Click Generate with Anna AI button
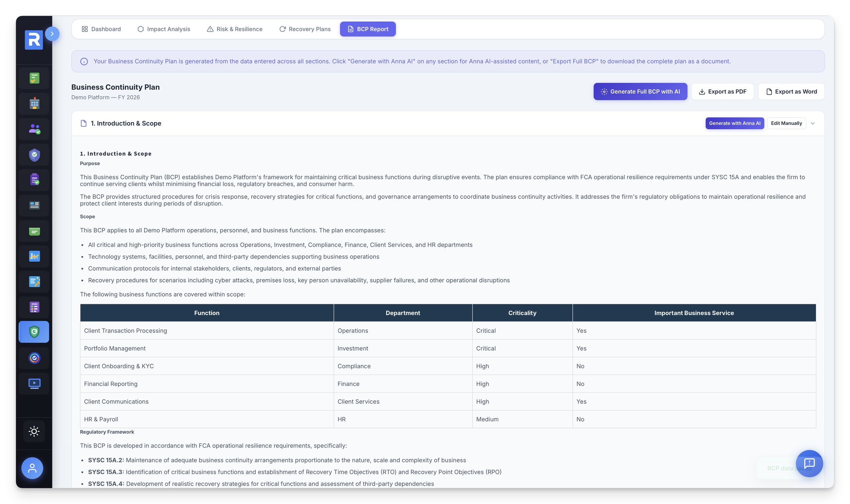 point(734,123)
